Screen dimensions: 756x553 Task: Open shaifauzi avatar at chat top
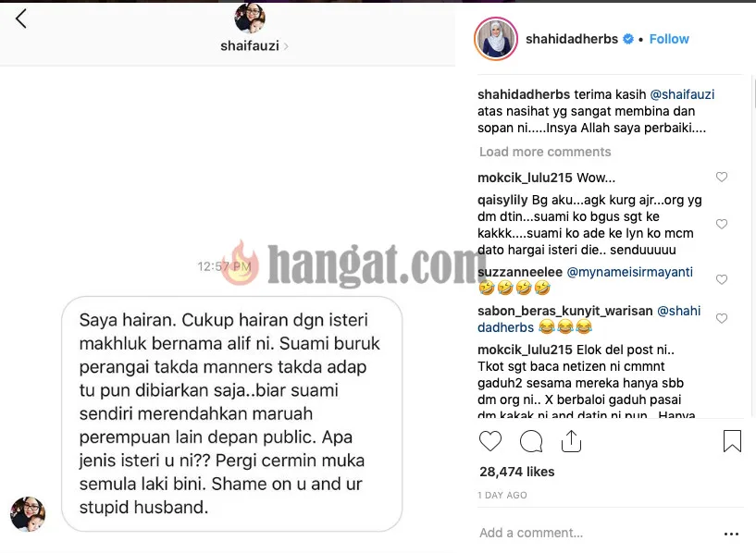[250, 18]
